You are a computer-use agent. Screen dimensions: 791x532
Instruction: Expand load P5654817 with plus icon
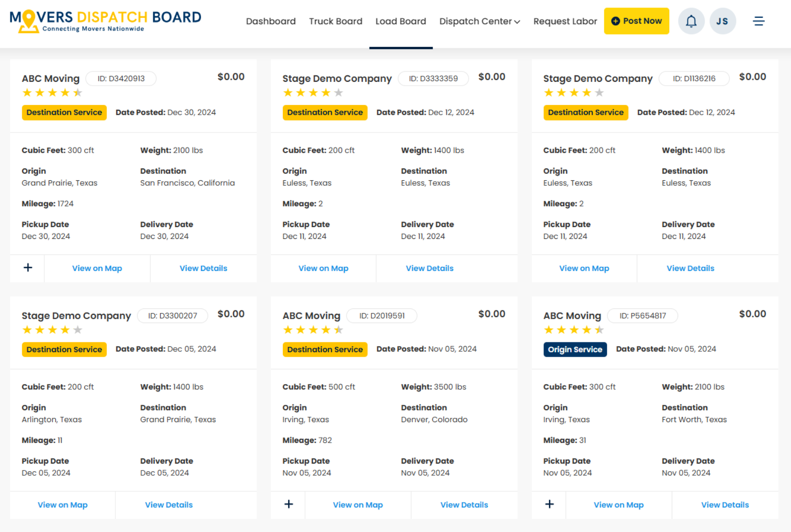click(550, 504)
